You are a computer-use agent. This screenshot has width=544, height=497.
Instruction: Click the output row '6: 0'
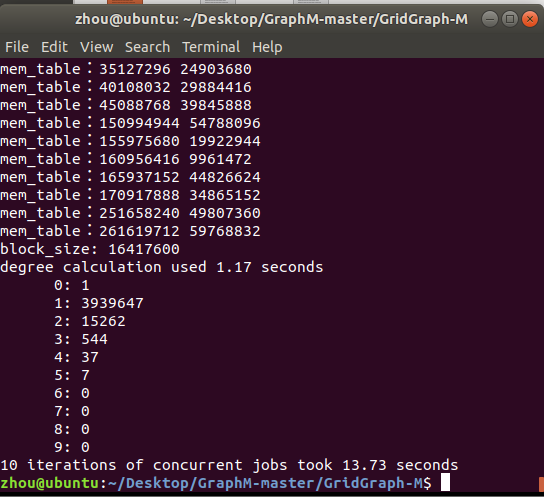click(x=72, y=394)
